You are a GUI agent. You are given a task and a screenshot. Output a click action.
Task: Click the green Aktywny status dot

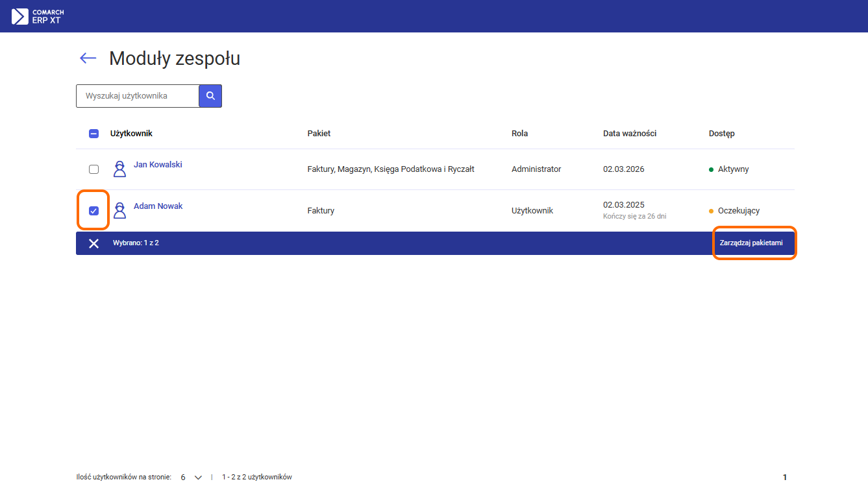point(712,169)
